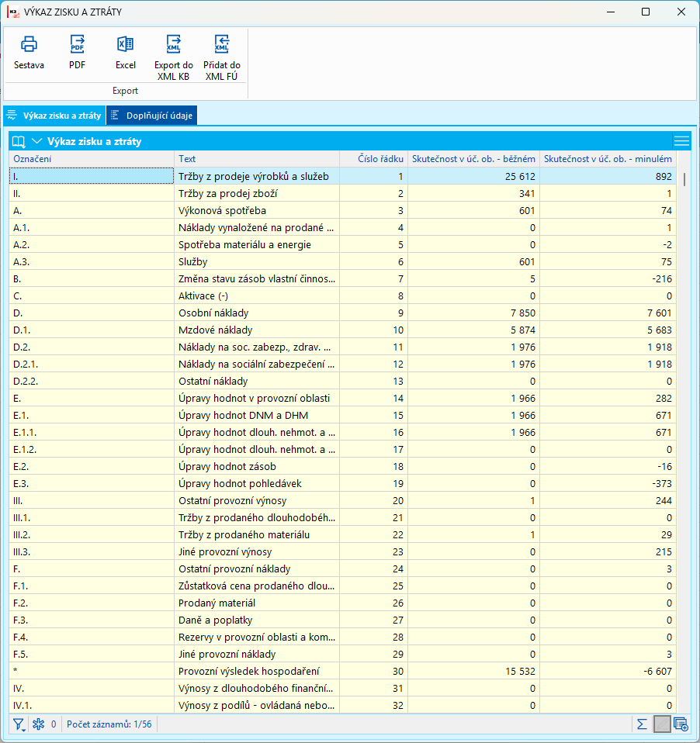Click the value 15 532 in current period
The image size is (700, 743).
[x=520, y=671]
